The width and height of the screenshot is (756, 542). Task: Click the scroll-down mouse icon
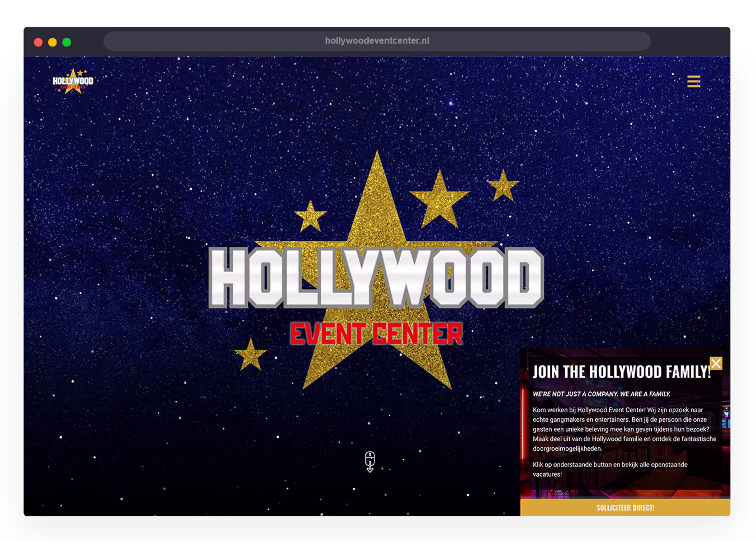(x=370, y=462)
